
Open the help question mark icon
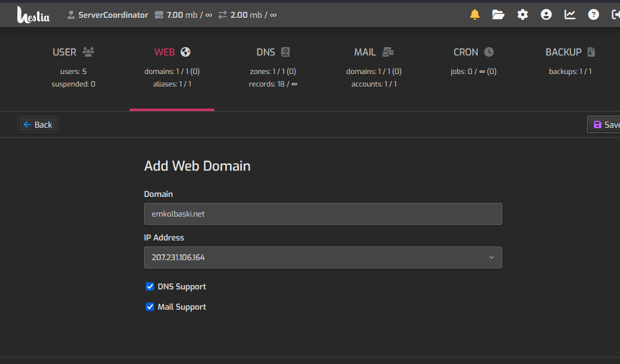click(593, 15)
